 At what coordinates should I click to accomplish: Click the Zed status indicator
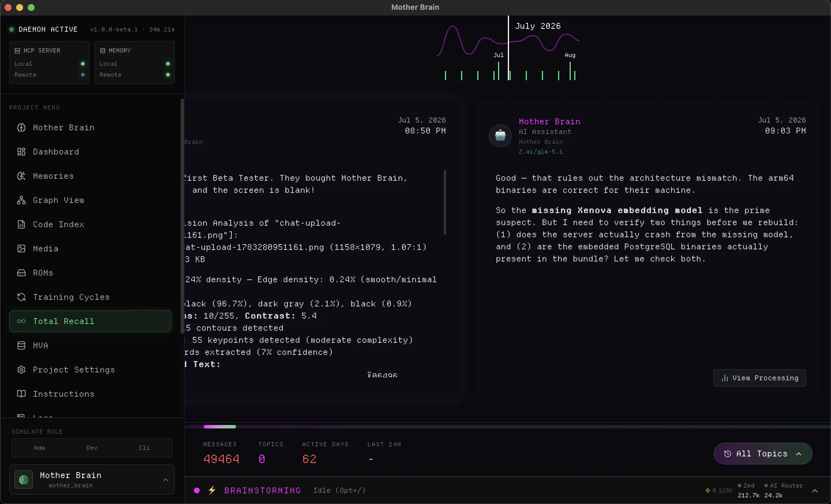click(746, 486)
